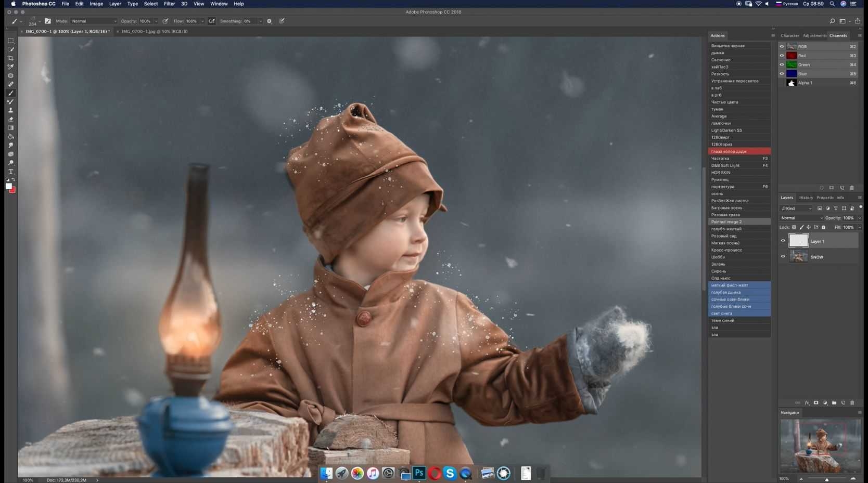The width and height of the screenshot is (868, 483).
Task: Create a new group in Layers panel
Action: 834,403
